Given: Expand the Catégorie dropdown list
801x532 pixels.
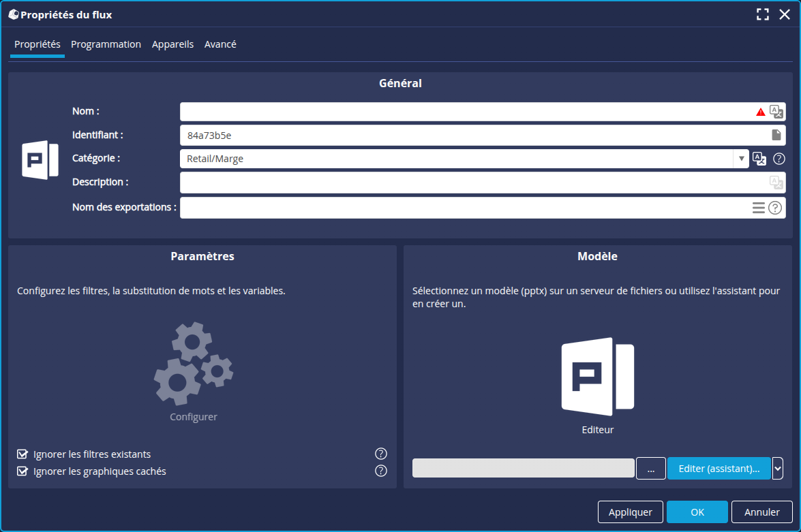Looking at the screenshot, I should click(741, 159).
